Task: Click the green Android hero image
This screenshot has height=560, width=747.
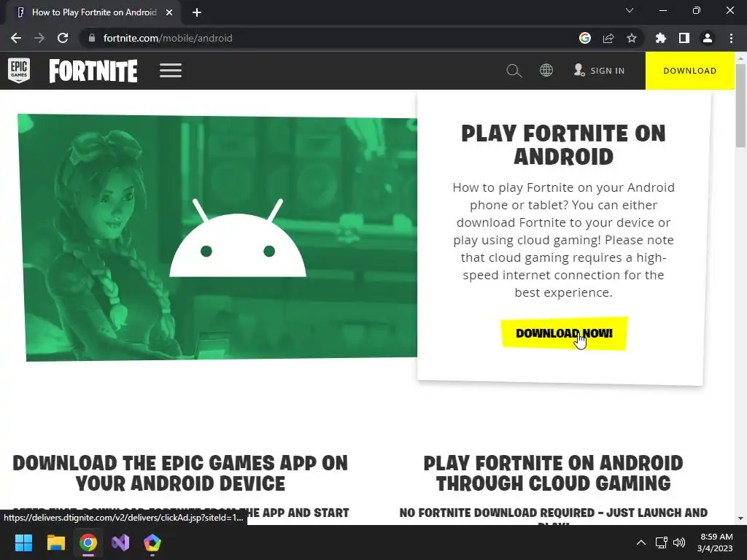Action: click(217, 237)
